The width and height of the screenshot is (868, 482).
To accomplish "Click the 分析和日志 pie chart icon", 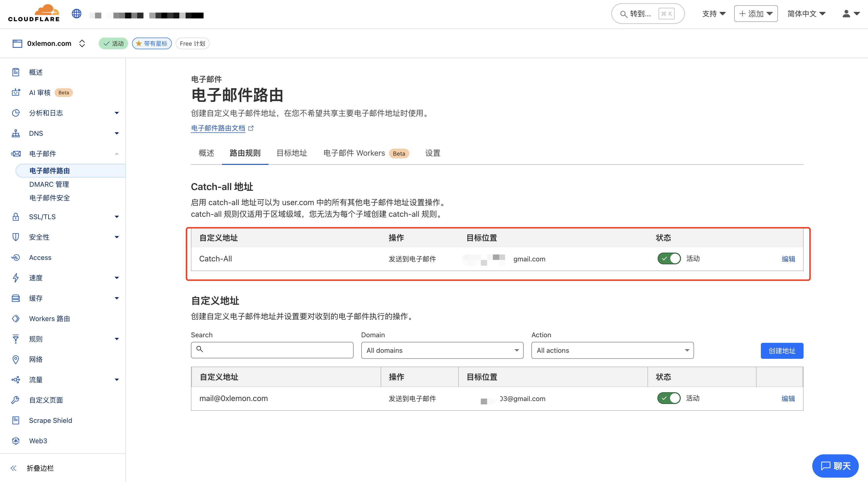I will pos(16,113).
